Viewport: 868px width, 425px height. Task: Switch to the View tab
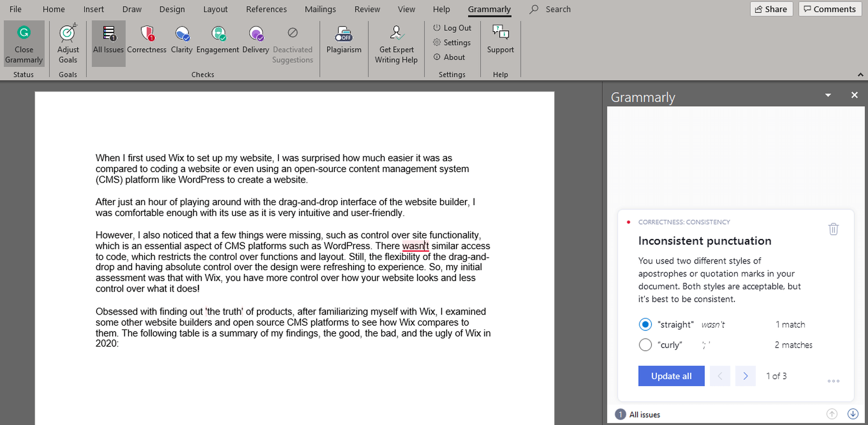tap(406, 9)
